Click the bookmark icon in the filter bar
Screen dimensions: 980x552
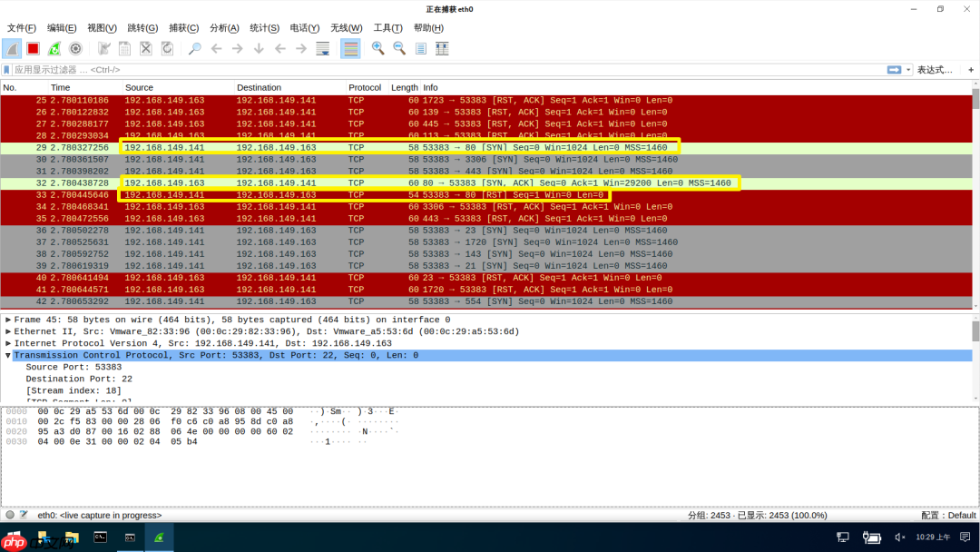click(8, 69)
